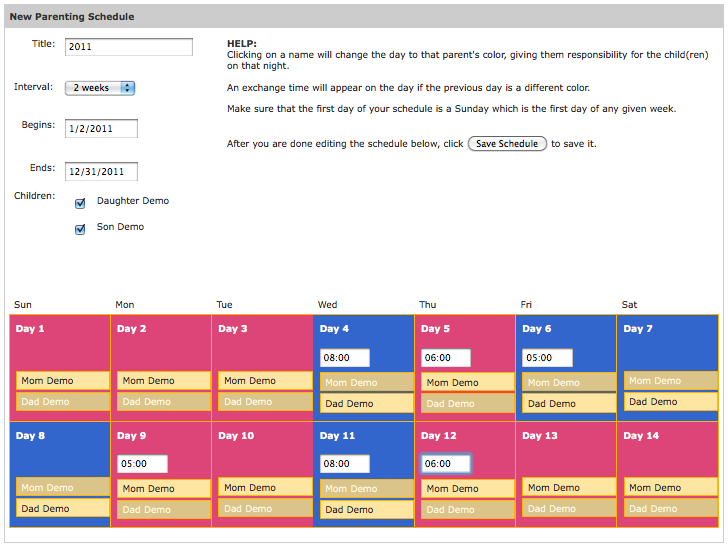Screen dimensions: 728x547
Task: Select Dad Demo on Day 14
Action: pos(670,508)
